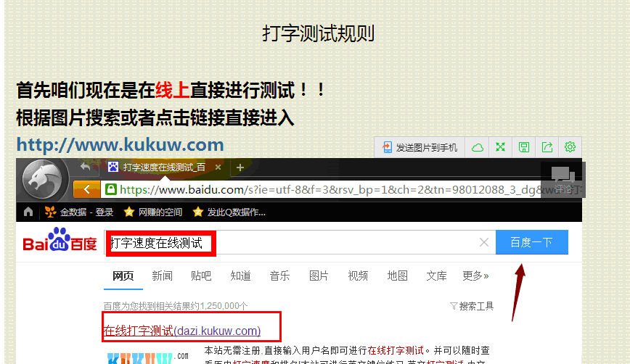Close the 打字速度在线测试 tab
The height and width of the screenshot is (364, 630).
coord(218,167)
